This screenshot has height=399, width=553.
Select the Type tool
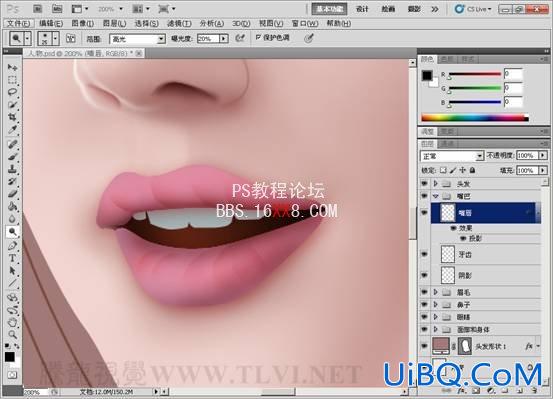(12, 258)
